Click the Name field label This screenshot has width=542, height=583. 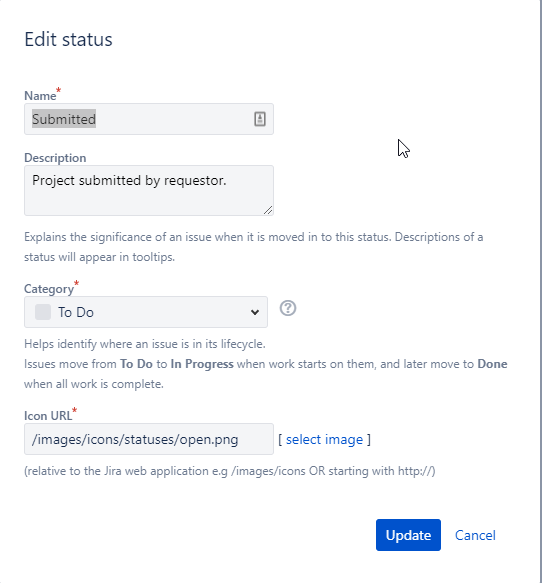[x=40, y=96]
